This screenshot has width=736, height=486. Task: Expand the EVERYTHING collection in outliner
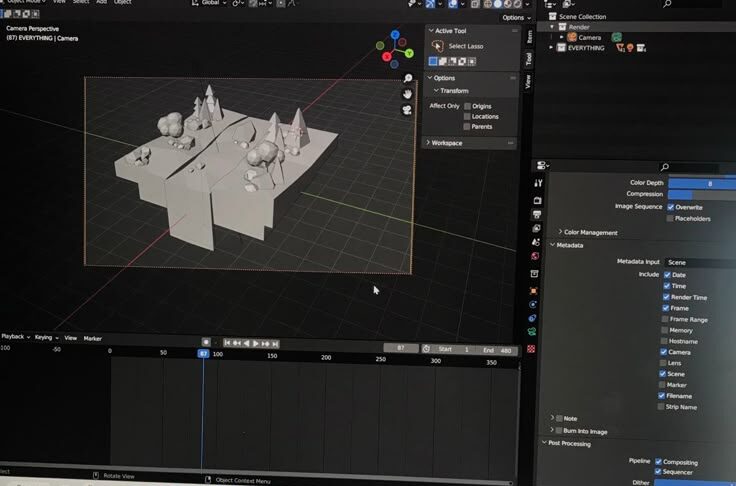(550, 48)
